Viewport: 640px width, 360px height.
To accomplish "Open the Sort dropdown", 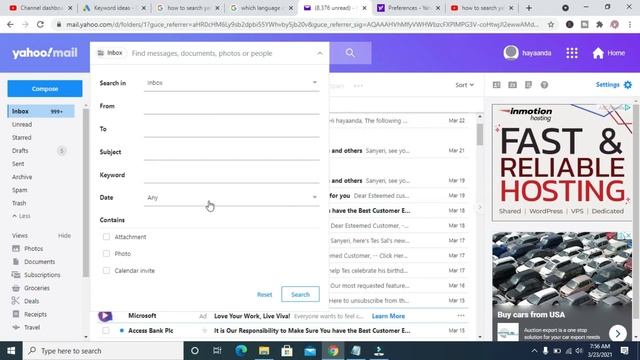I will point(464,85).
